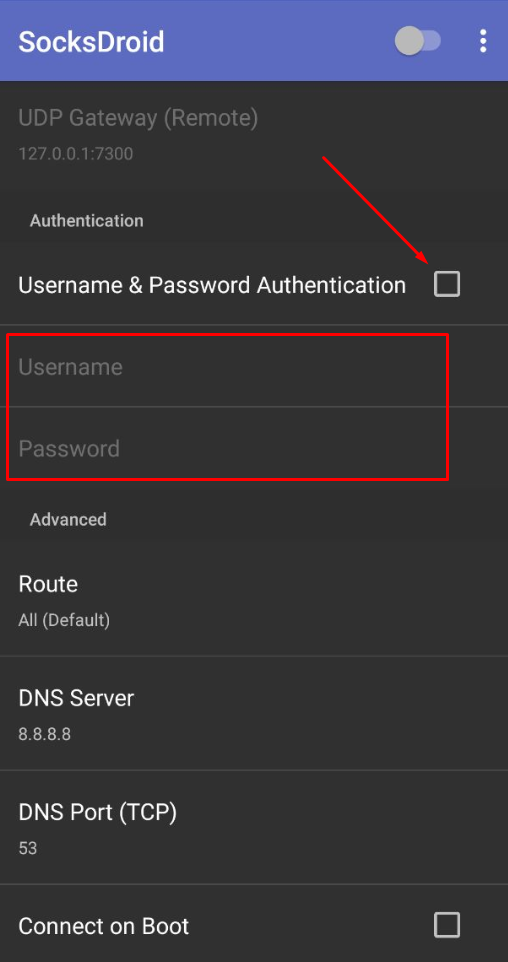The image size is (508, 962).
Task: Click the 53 port value
Action: [28, 848]
